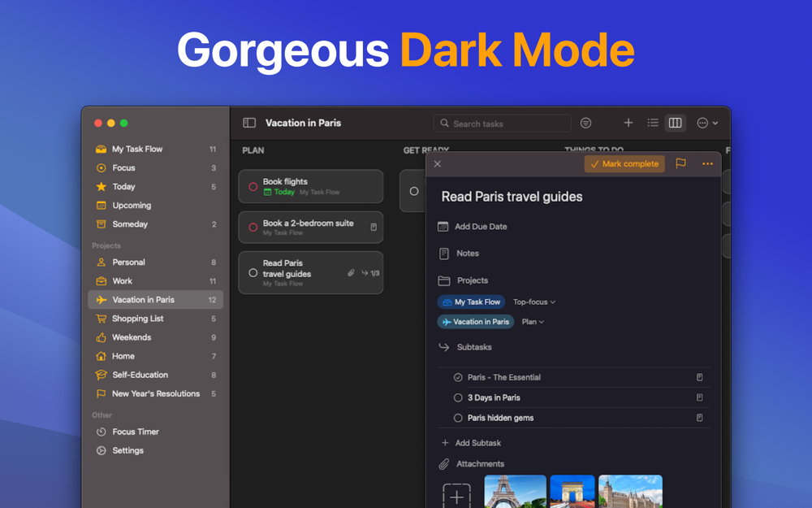Click the PLAN column header
812x508 pixels.
pyautogui.click(x=253, y=150)
